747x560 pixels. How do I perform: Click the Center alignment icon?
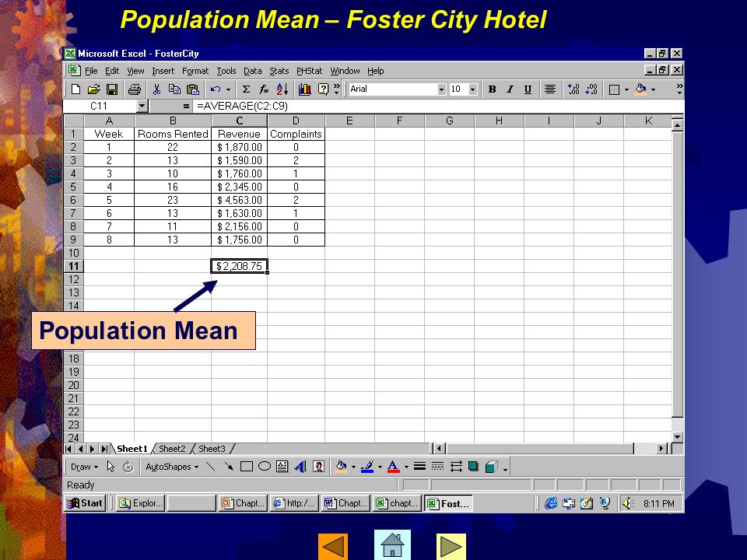(550, 89)
